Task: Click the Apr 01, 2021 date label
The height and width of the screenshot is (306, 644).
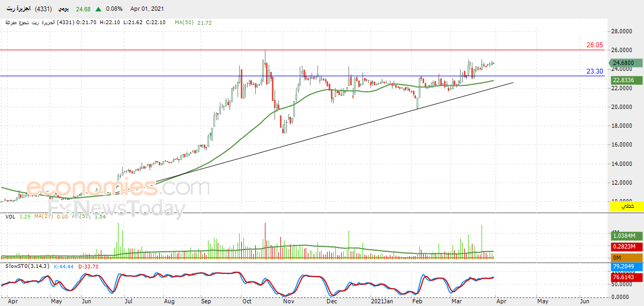Action: point(147,9)
